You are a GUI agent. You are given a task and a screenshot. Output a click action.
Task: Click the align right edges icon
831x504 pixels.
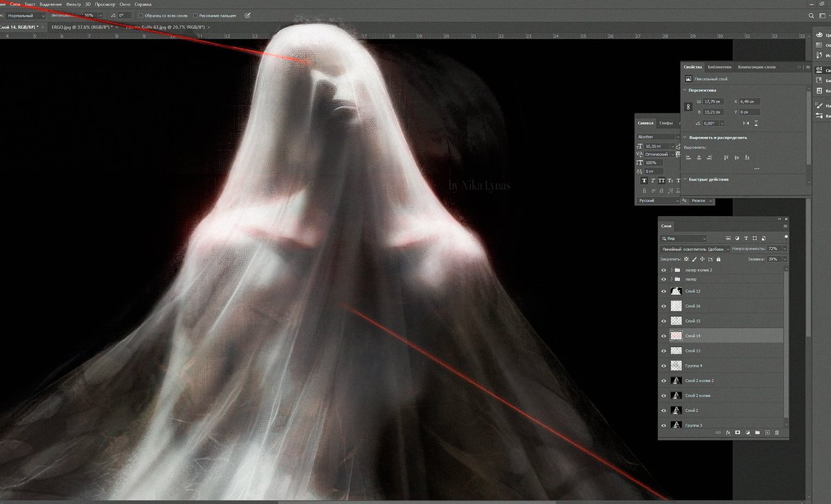(709, 158)
